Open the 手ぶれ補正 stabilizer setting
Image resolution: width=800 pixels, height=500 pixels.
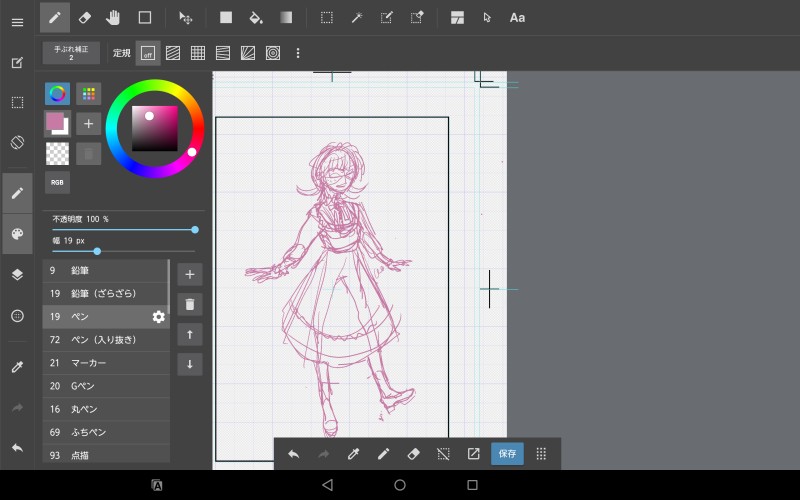tap(71, 53)
